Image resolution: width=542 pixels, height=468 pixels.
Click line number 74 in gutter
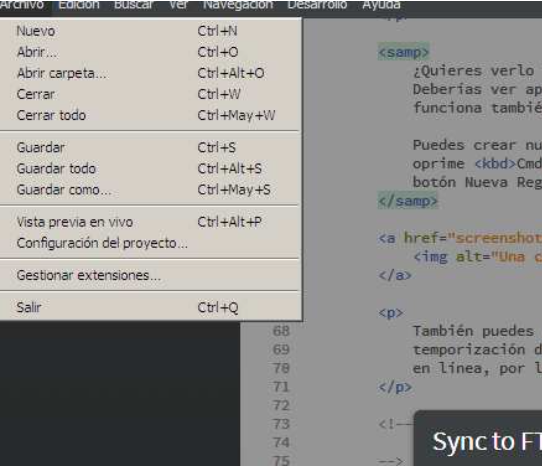[x=281, y=443]
